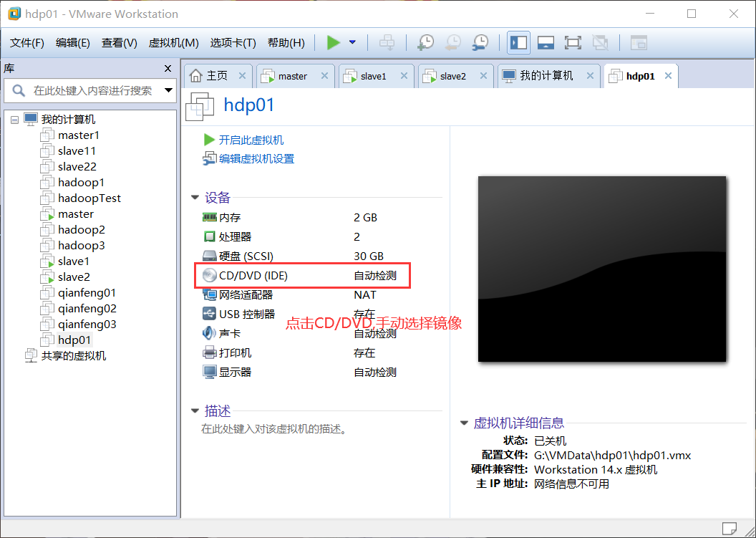Toggle the thumbnail bar view icon

tap(546, 42)
